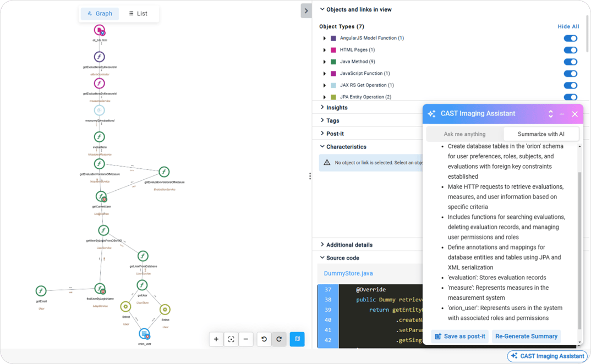Turn off JAX RS Get Operation toggle
This screenshot has height=364, width=591.
pos(570,85)
